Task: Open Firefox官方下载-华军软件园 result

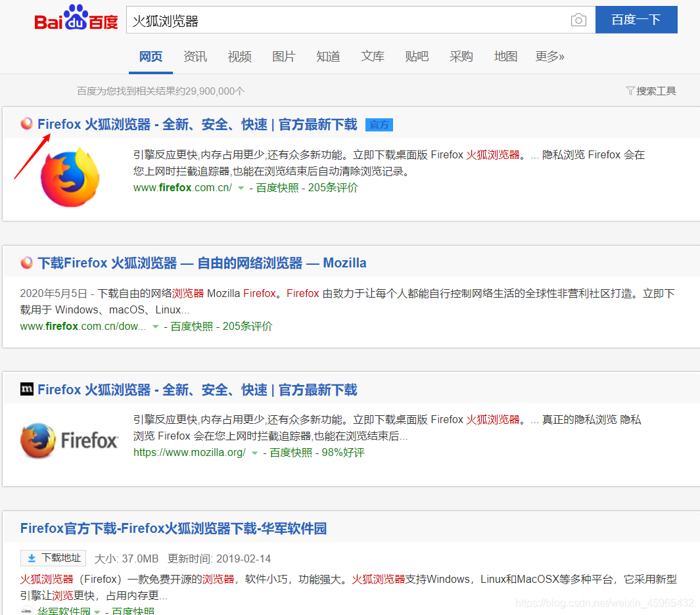Action: [174, 528]
